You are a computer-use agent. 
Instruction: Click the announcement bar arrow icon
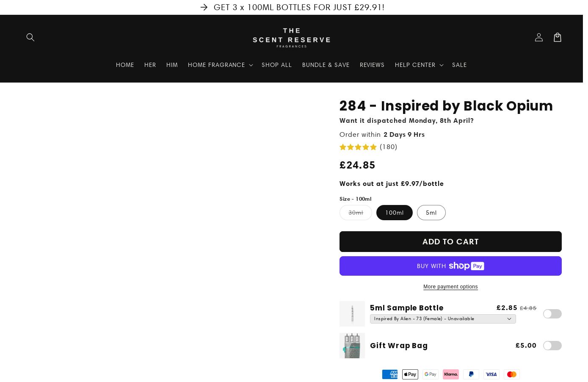pos(204,7)
